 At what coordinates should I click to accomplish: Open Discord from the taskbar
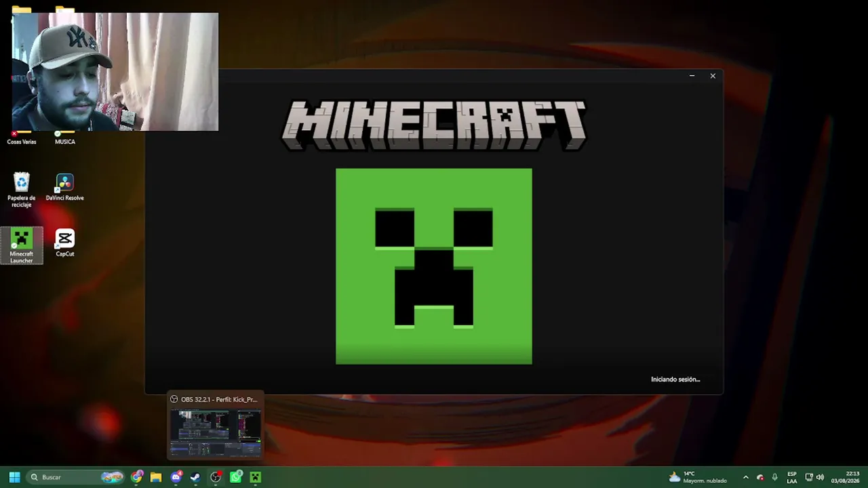click(x=176, y=477)
